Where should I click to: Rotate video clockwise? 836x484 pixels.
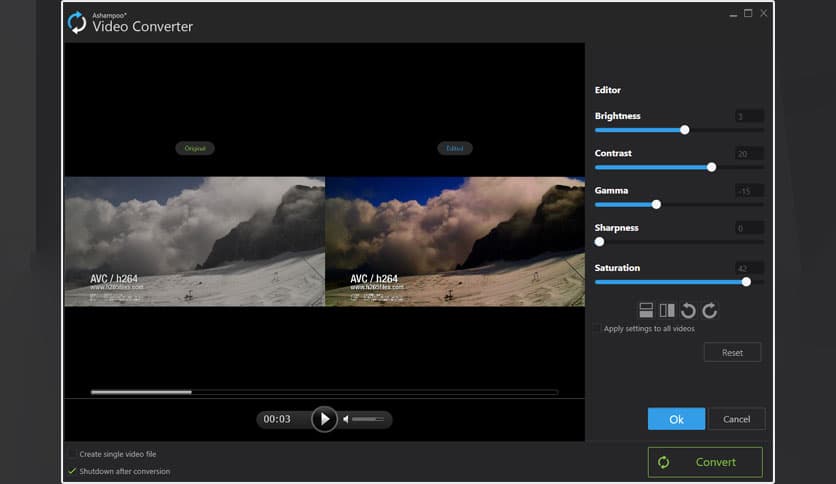pos(710,310)
